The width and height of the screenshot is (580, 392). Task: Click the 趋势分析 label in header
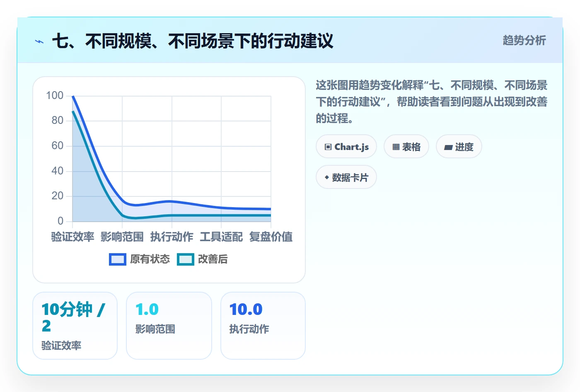pyautogui.click(x=524, y=41)
